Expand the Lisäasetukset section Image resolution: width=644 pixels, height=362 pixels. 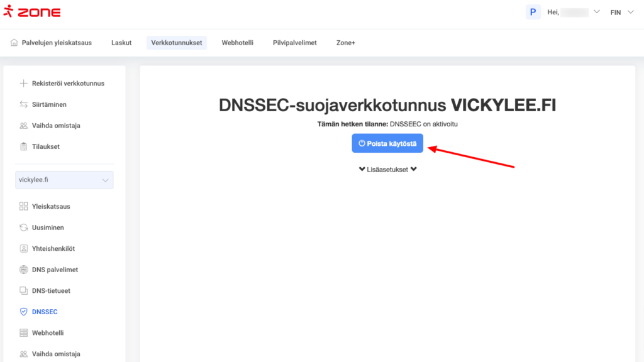[x=387, y=169]
